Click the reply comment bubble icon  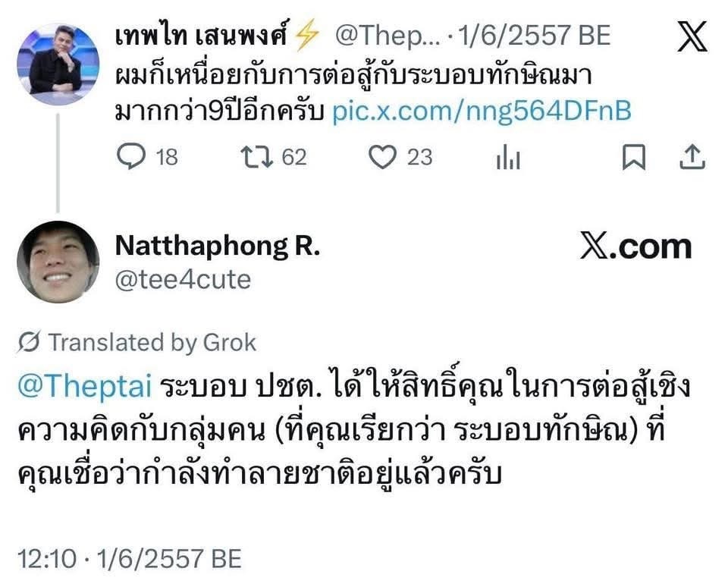coord(131,157)
